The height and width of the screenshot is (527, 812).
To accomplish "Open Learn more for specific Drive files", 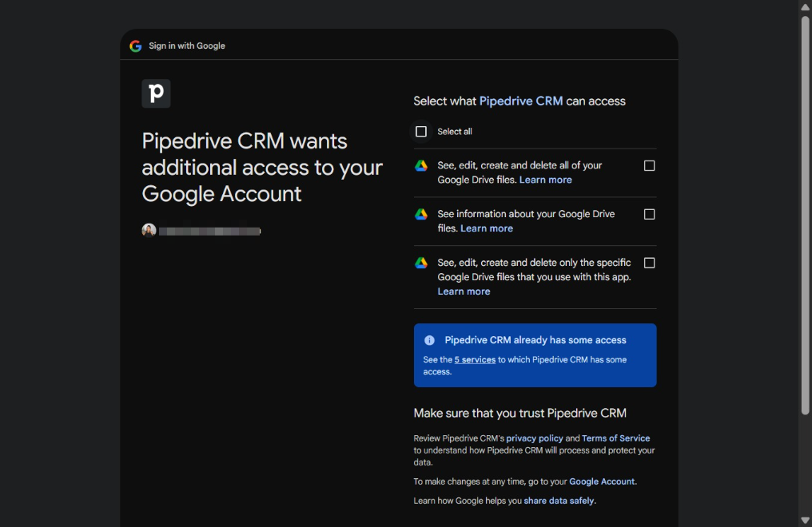I will click(464, 291).
